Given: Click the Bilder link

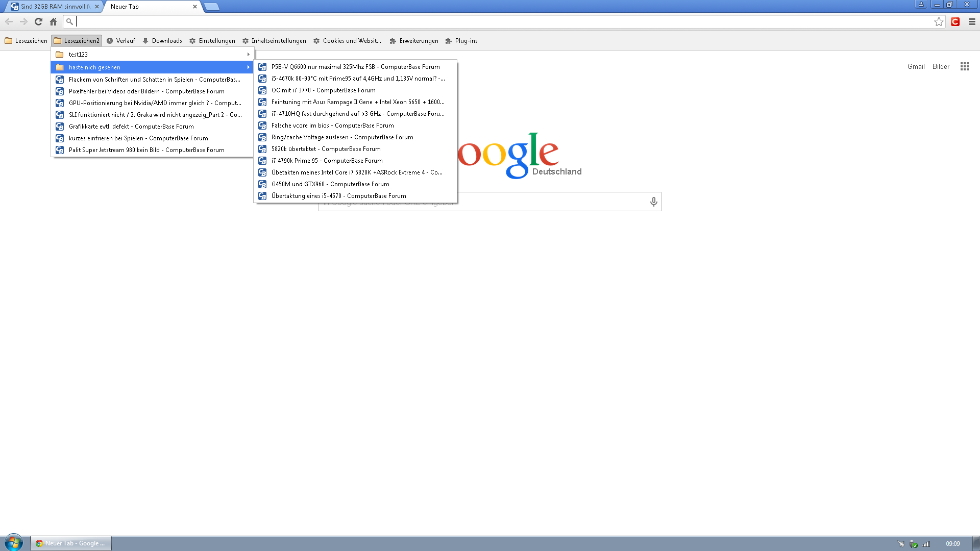Looking at the screenshot, I should click(941, 66).
